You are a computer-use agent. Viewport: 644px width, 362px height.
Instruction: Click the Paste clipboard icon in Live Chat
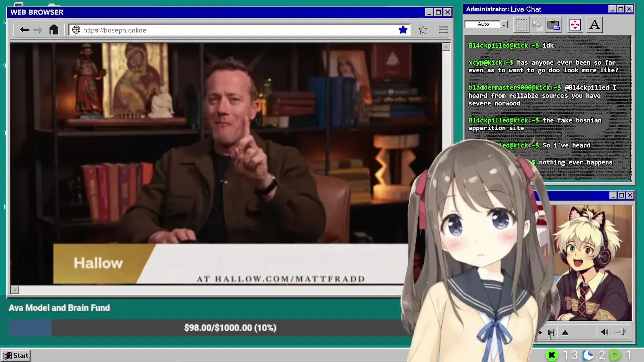click(554, 25)
